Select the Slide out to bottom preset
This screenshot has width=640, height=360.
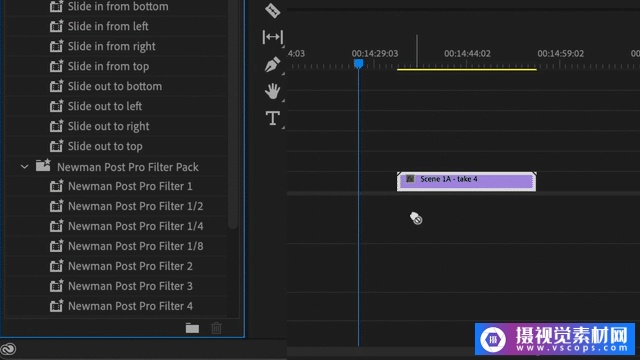point(116,86)
